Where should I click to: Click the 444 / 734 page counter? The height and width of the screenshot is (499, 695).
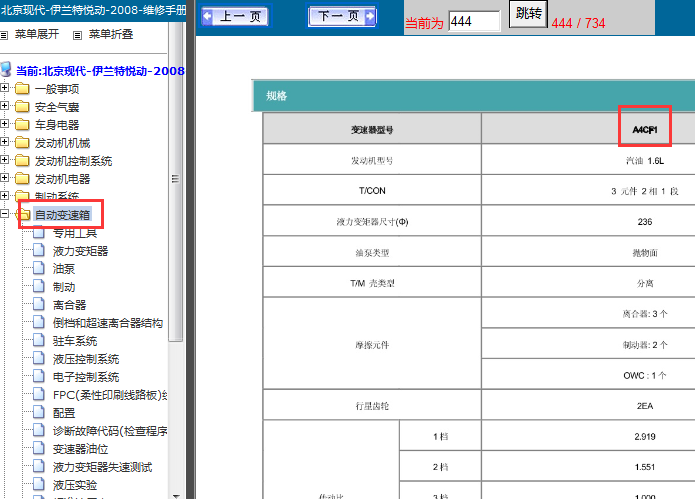click(578, 23)
